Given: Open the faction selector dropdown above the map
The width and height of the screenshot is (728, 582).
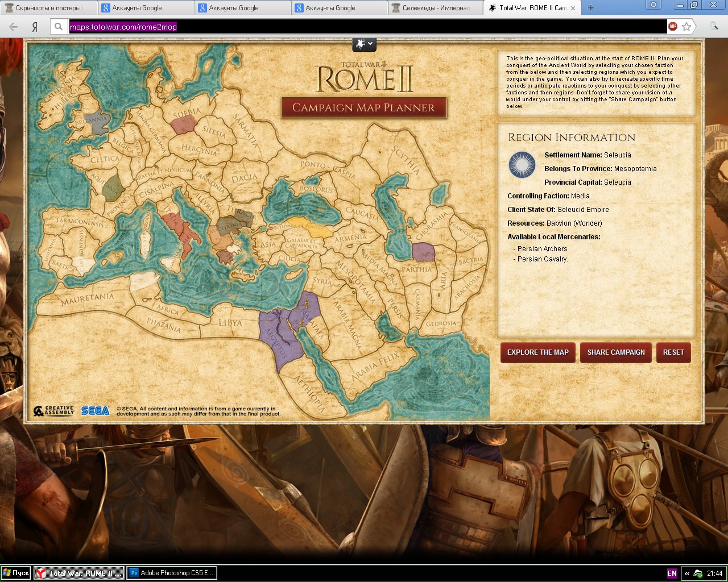Looking at the screenshot, I should (x=364, y=44).
